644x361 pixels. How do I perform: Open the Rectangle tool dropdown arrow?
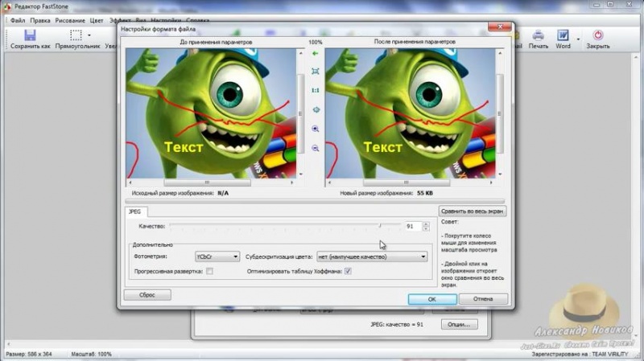point(89,35)
